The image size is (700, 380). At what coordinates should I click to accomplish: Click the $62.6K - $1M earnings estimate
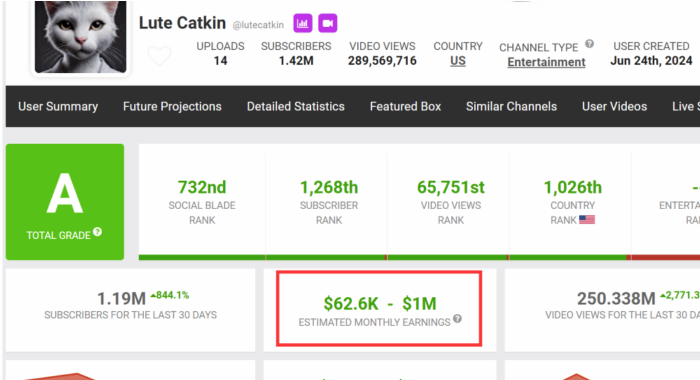coord(380,304)
